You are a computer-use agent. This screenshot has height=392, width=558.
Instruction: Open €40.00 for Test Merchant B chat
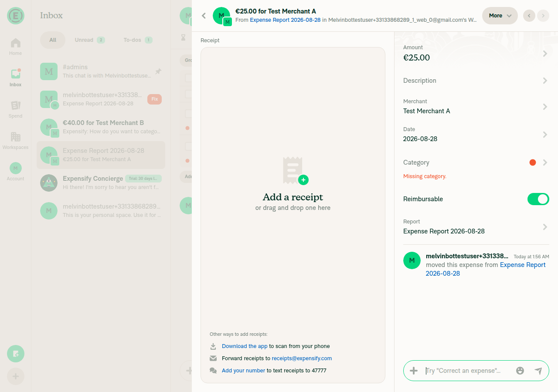(101, 127)
